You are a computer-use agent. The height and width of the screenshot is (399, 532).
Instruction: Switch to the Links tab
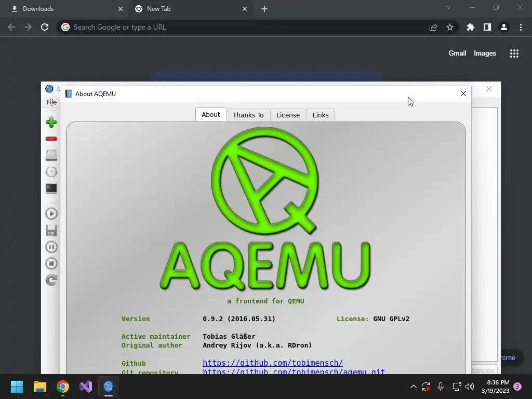[321, 115]
